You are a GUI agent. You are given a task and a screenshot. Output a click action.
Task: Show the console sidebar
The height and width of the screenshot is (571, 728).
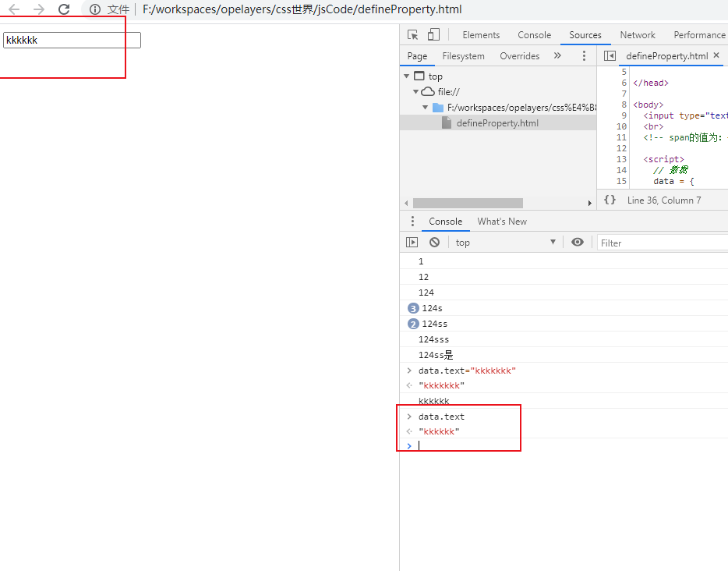tap(412, 242)
